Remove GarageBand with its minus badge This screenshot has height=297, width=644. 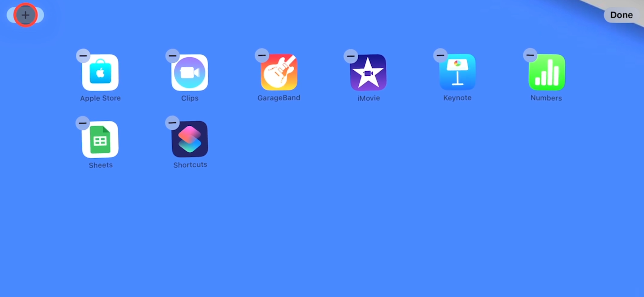pos(262,55)
